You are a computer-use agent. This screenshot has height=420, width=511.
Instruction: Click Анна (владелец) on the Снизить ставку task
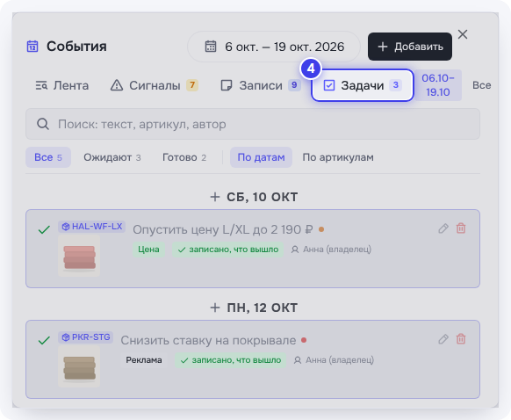334,360
